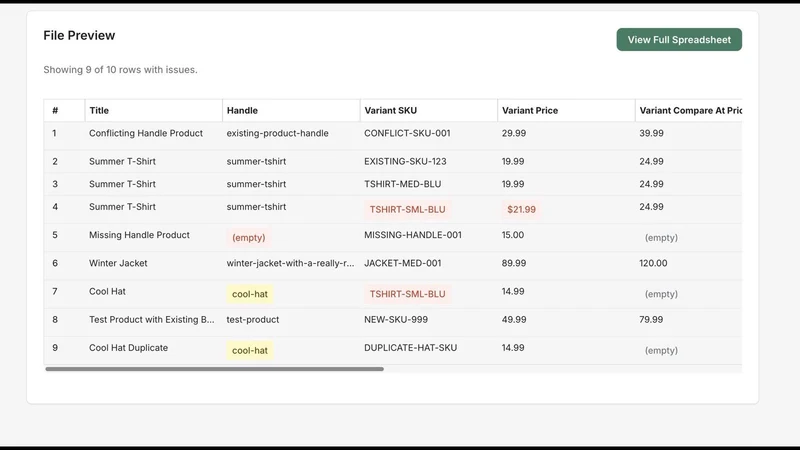Screen dimensions: 800x450
Task: Select the CONFLICT-SKU-001 cell
Action: tap(407, 133)
